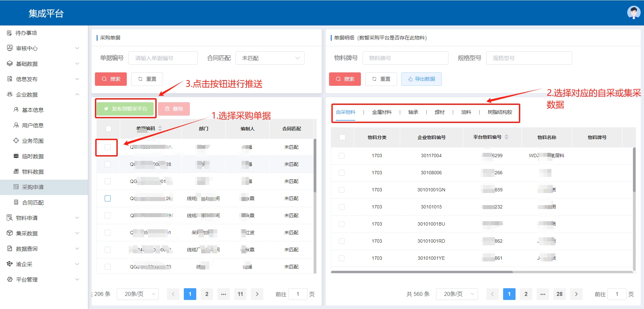644x309 pixels.
Task: Click the 导出数据 button
Action: pyautogui.click(x=421, y=79)
